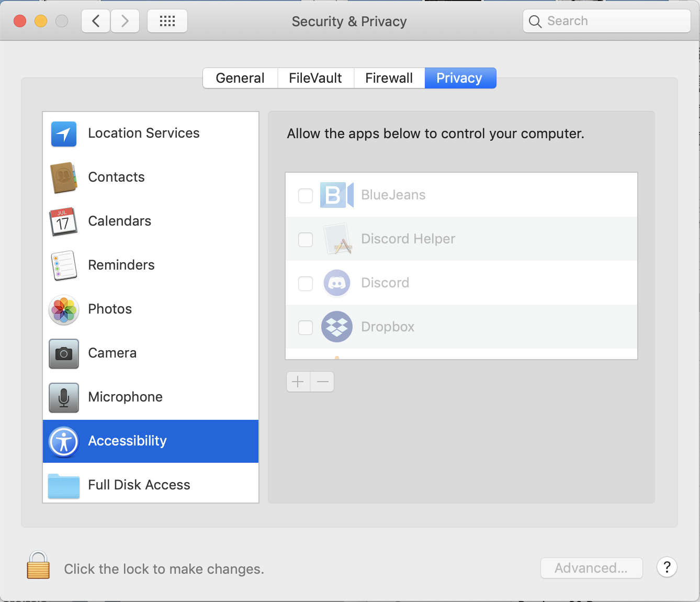Viewport: 700px width, 602px height.
Task: Go back with the left chevron button
Action: click(x=96, y=21)
